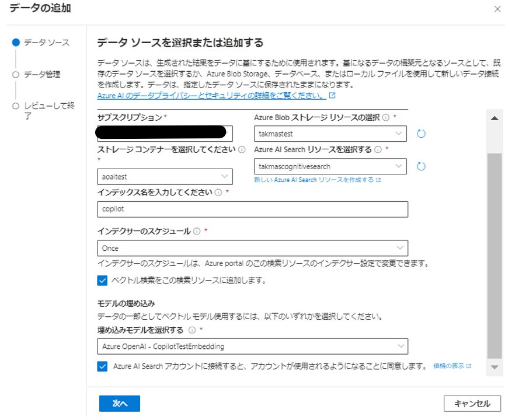Screen dimensions: 505x420
Task: Uncheck the Azure AI Search account consent checkbox
Action: tap(102, 366)
